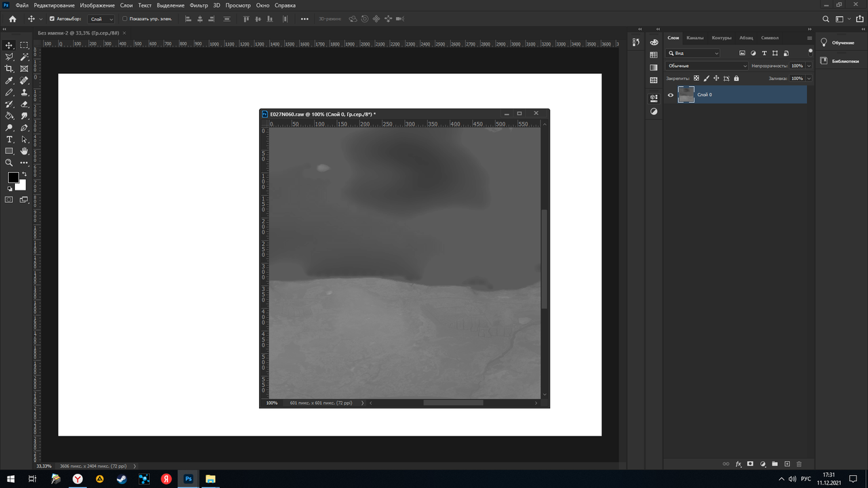The height and width of the screenshot is (488, 868).
Task: Select the Pen tool
Action: click(24, 127)
